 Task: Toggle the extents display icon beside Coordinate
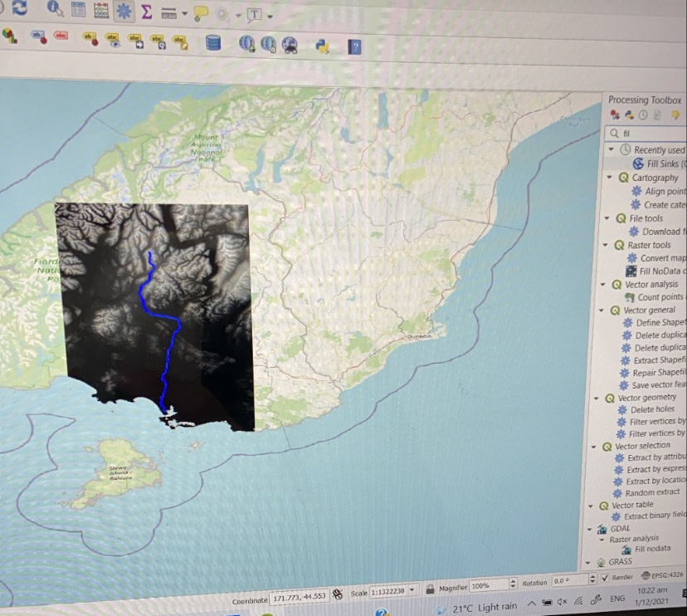[338, 594]
